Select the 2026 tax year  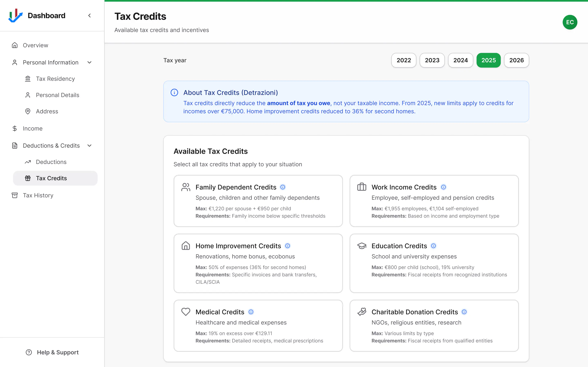[x=516, y=60]
